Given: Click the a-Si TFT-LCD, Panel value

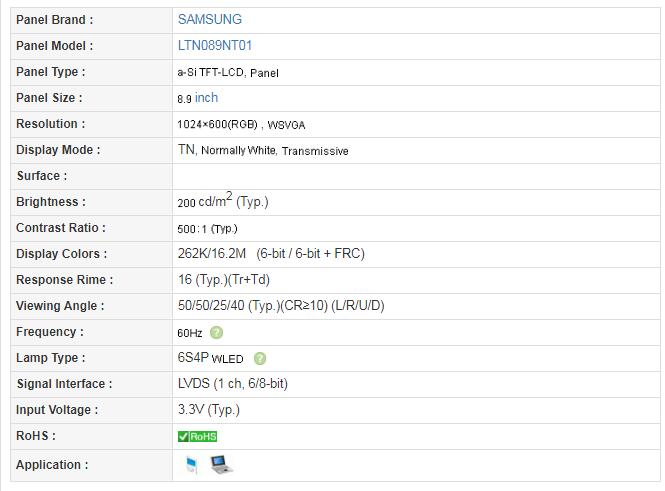Looking at the screenshot, I should coord(228,73).
